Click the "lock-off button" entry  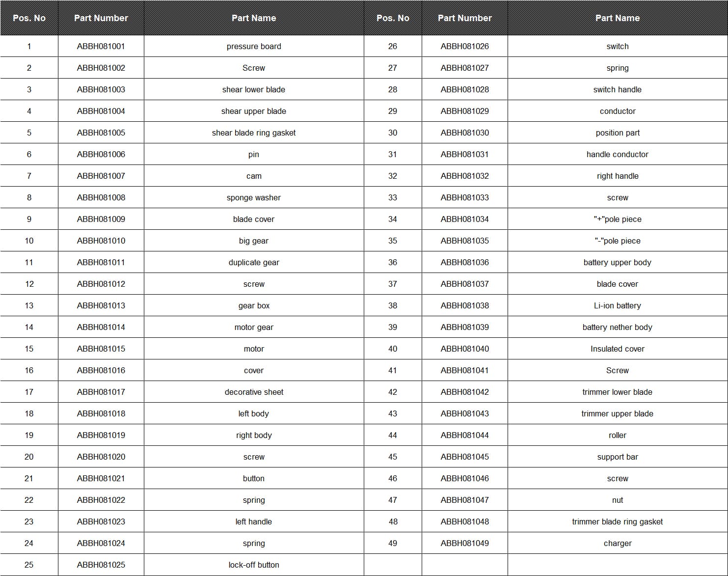point(254,565)
